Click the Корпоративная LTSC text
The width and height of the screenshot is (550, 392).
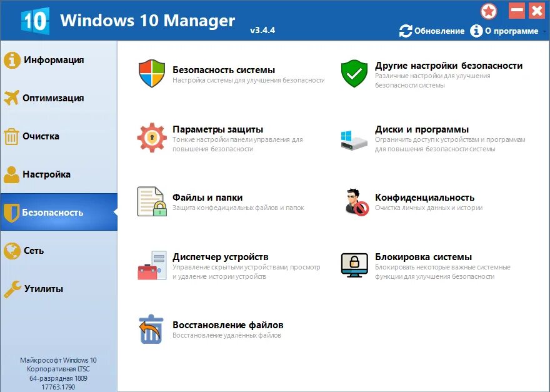58,369
